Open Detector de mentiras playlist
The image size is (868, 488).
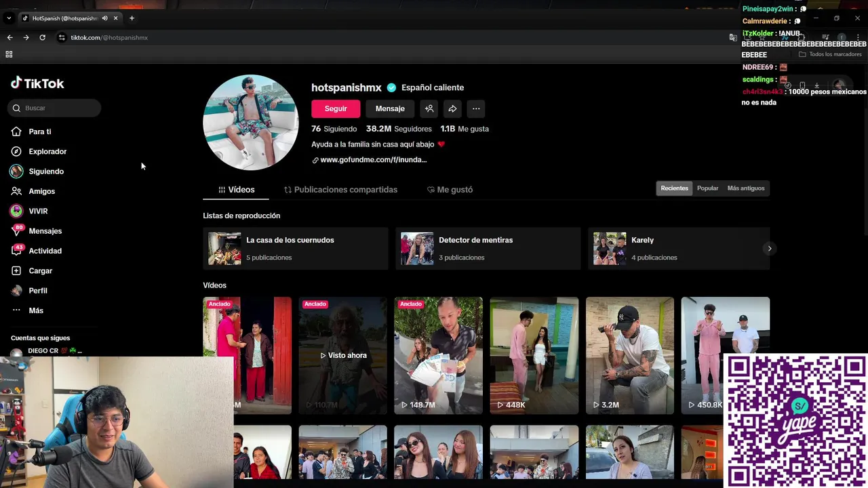pyautogui.click(x=488, y=249)
